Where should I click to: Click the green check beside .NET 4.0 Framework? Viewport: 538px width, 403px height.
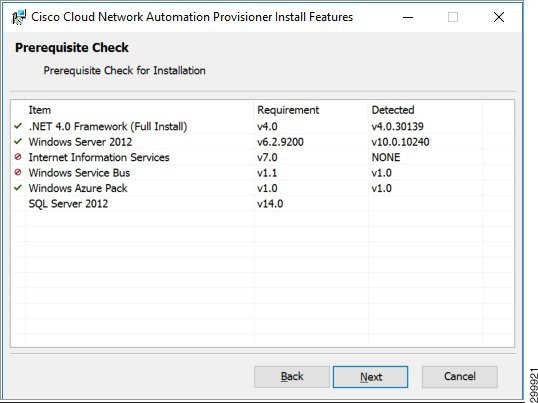18,126
